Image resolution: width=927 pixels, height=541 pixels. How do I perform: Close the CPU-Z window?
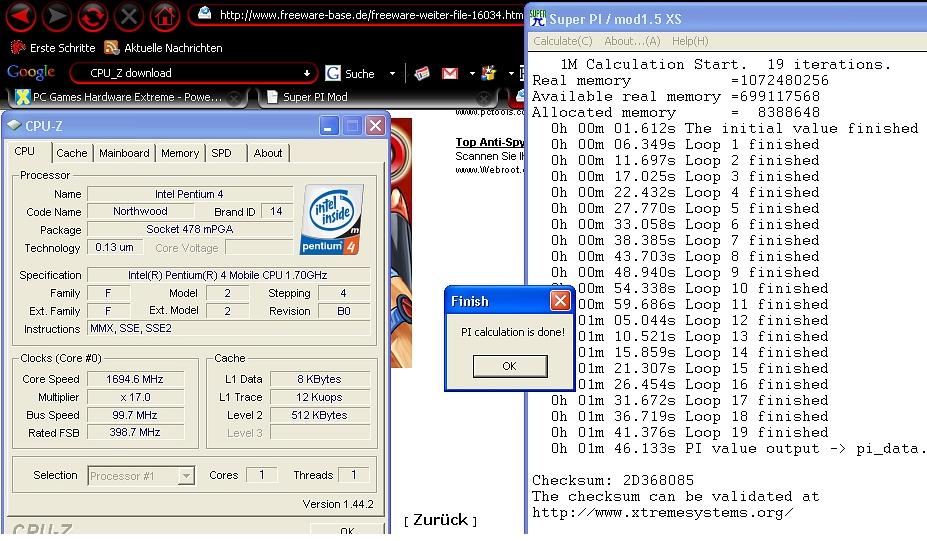375,125
